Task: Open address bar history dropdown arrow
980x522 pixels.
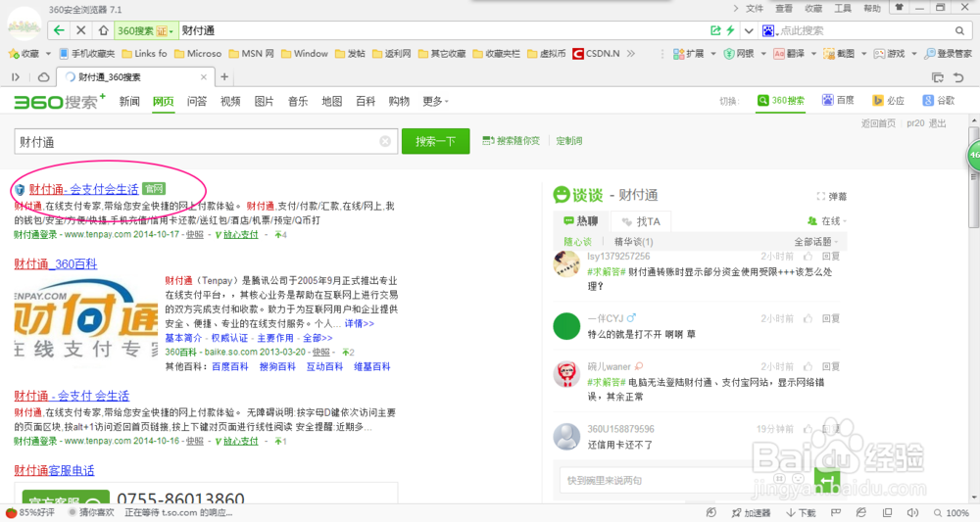Action: 748,30
